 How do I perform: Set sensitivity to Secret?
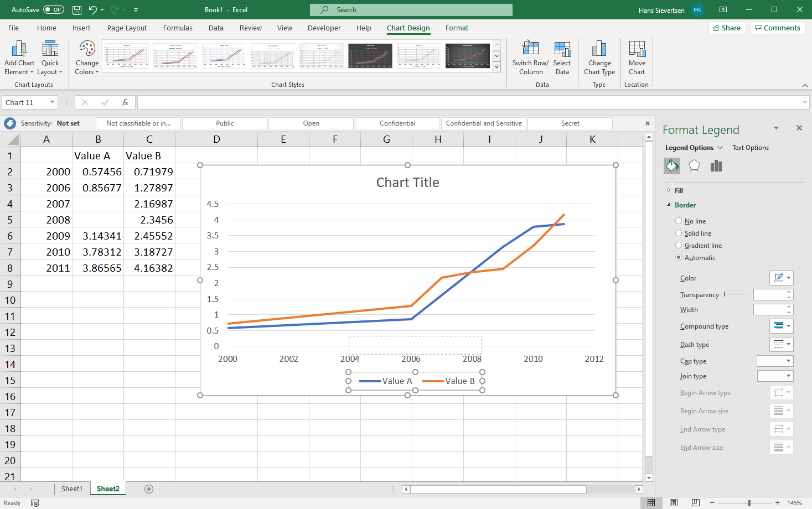(x=570, y=123)
